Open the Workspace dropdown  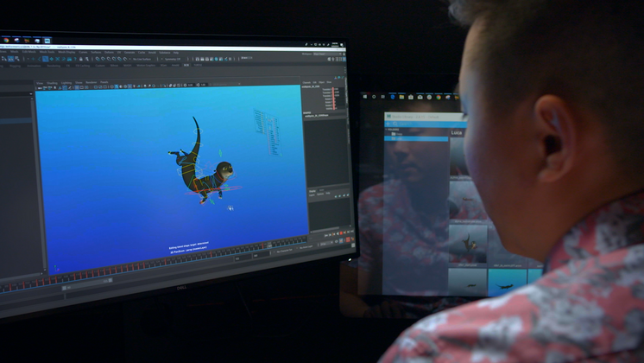[327, 54]
